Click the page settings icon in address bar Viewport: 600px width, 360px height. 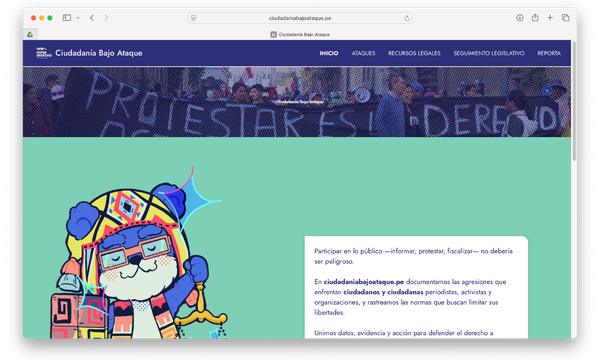tap(194, 18)
